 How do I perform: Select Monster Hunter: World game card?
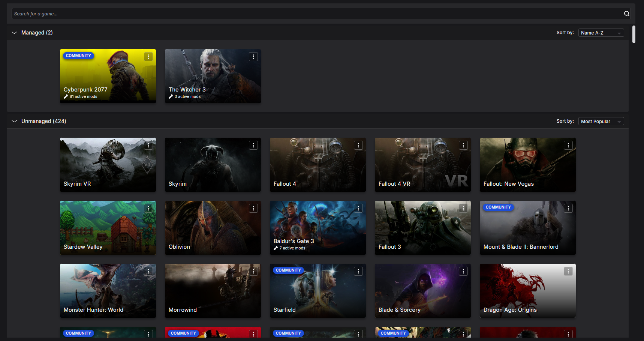tap(108, 291)
